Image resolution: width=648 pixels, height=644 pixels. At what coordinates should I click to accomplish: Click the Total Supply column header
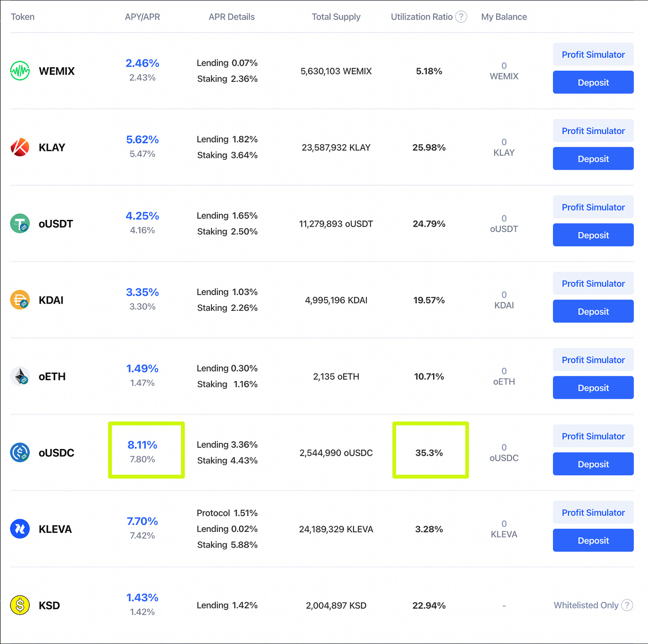[x=336, y=17]
